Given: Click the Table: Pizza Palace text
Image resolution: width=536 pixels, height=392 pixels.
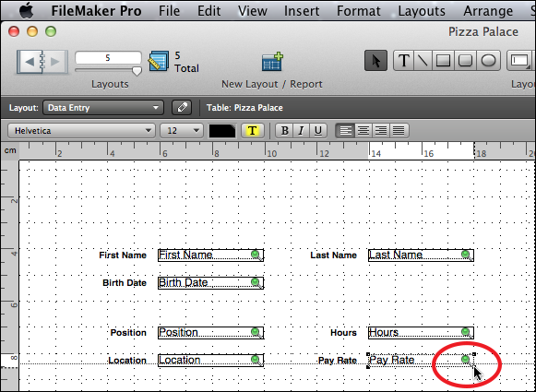Looking at the screenshot, I should (244, 108).
